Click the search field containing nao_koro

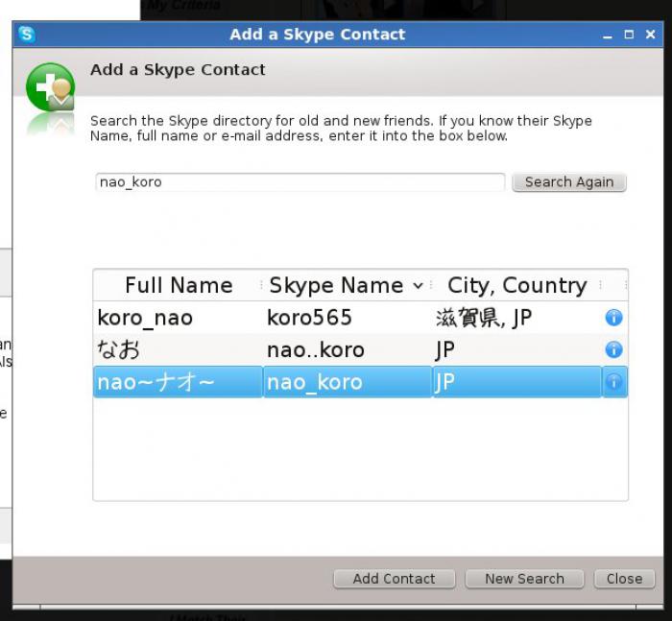coord(300,182)
